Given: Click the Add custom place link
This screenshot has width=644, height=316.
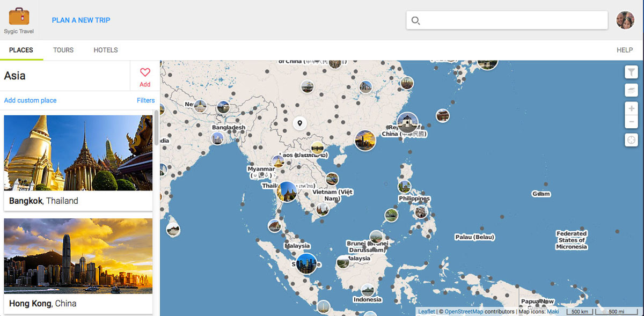Looking at the screenshot, I should [30, 100].
